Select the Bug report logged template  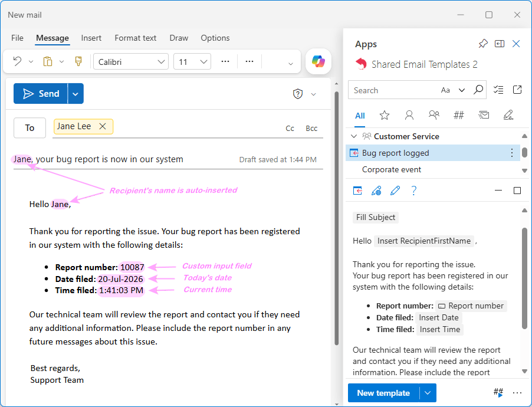432,153
